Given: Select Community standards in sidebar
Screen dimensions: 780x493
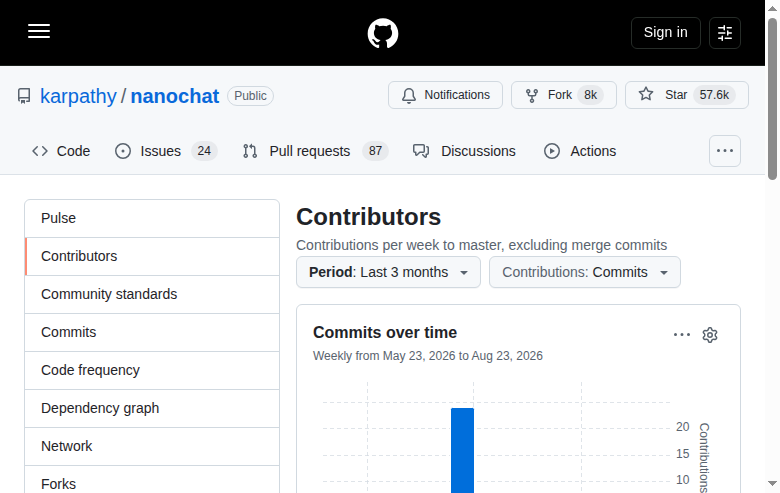Looking at the screenshot, I should [x=152, y=294].
